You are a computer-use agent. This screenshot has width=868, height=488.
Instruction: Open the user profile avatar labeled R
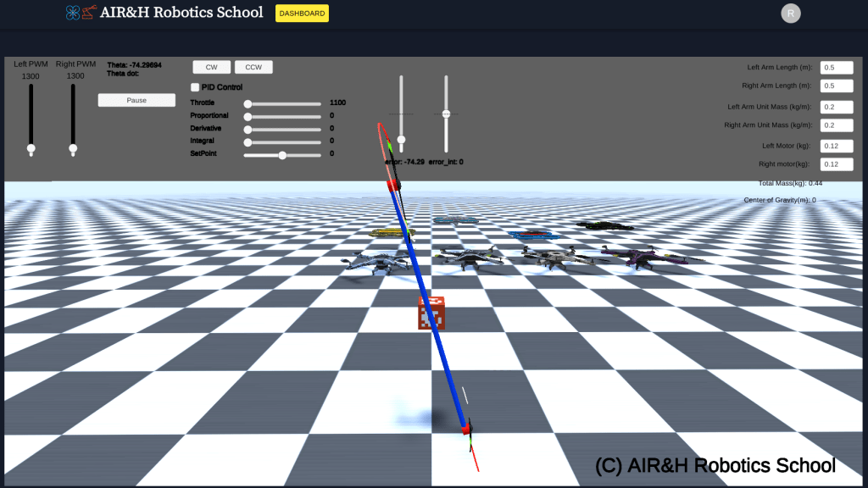point(791,13)
